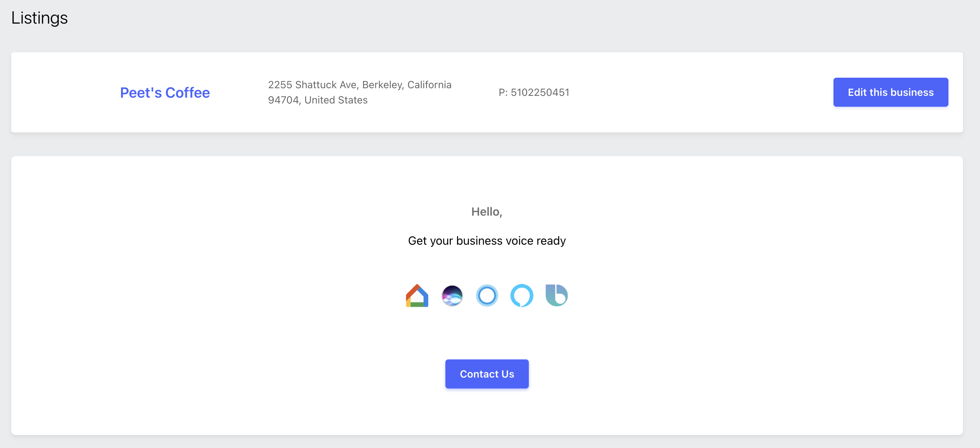Click the Alexa speech bubble icon
Viewport: 980px width, 448px height.
pyautogui.click(x=522, y=295)
